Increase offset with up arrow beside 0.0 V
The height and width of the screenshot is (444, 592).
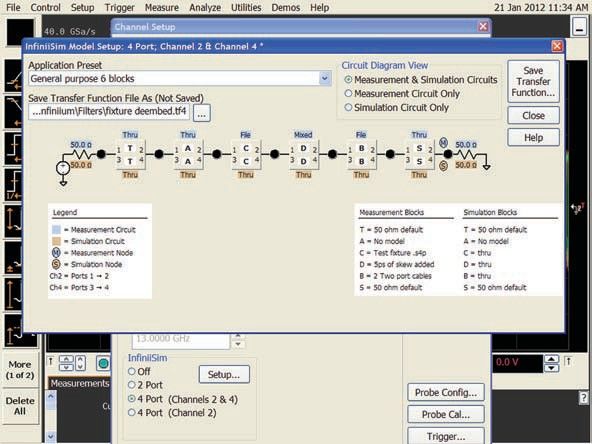(x=552, y=359)
